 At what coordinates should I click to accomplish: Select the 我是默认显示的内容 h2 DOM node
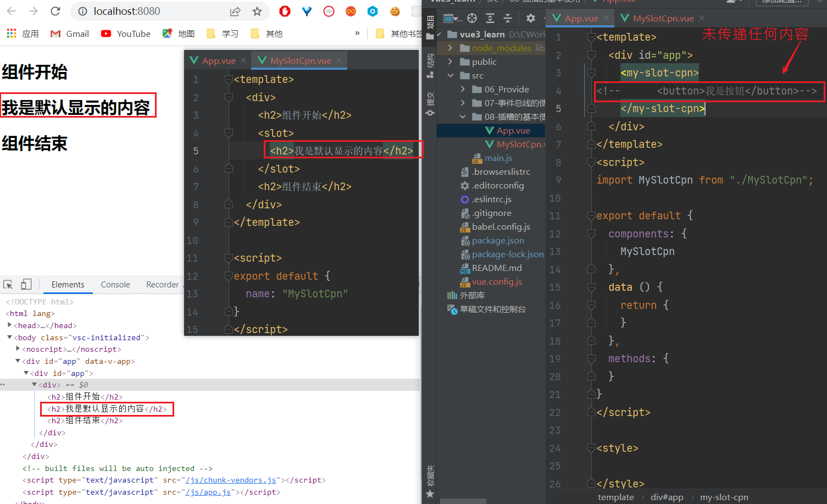[107, 409]
